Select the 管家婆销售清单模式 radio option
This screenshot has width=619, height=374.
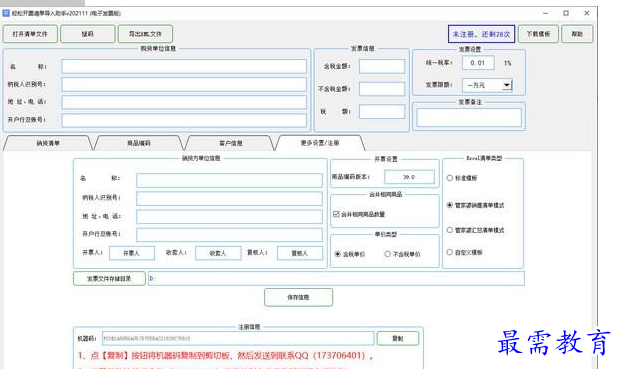[450, 205]
